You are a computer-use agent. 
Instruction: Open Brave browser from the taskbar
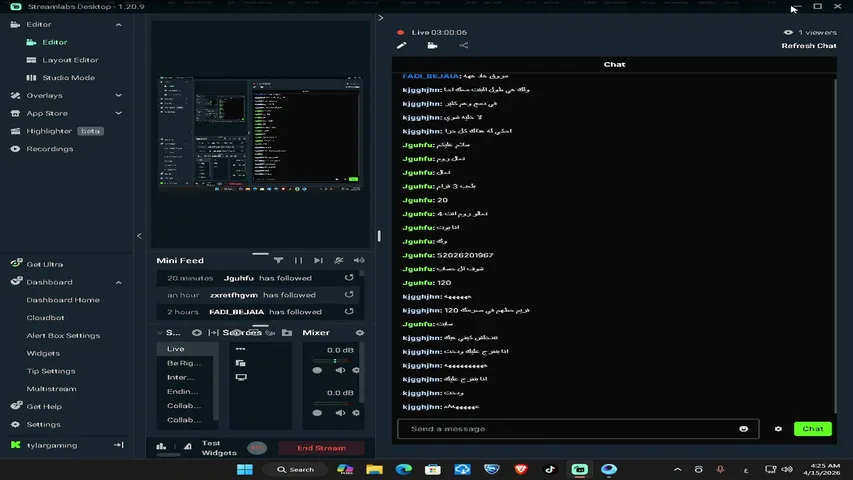[x=521, y=469]
